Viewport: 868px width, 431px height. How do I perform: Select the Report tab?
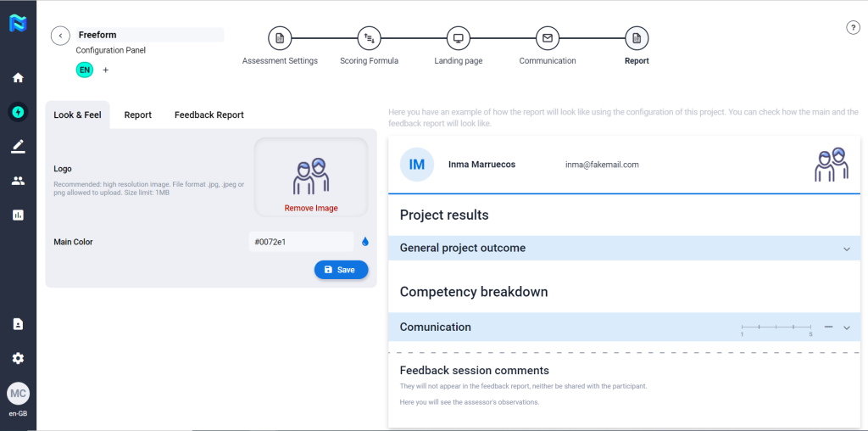[137, 115]
